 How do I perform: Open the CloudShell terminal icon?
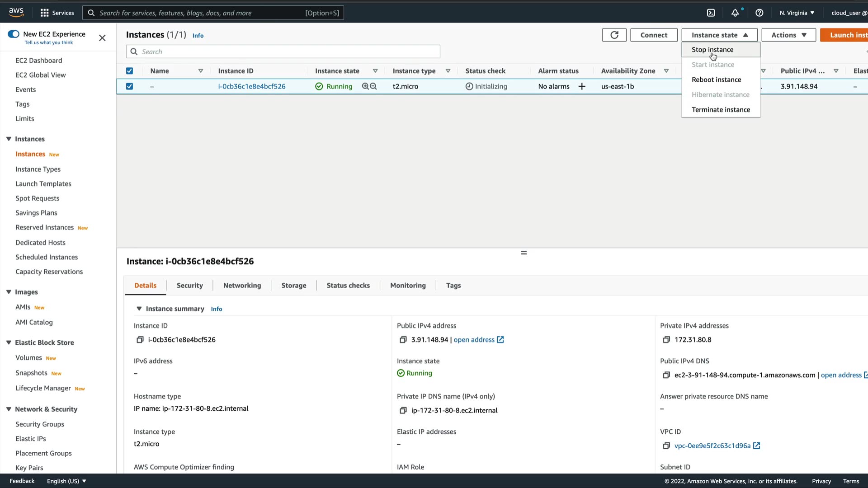(x=711, y=13)
